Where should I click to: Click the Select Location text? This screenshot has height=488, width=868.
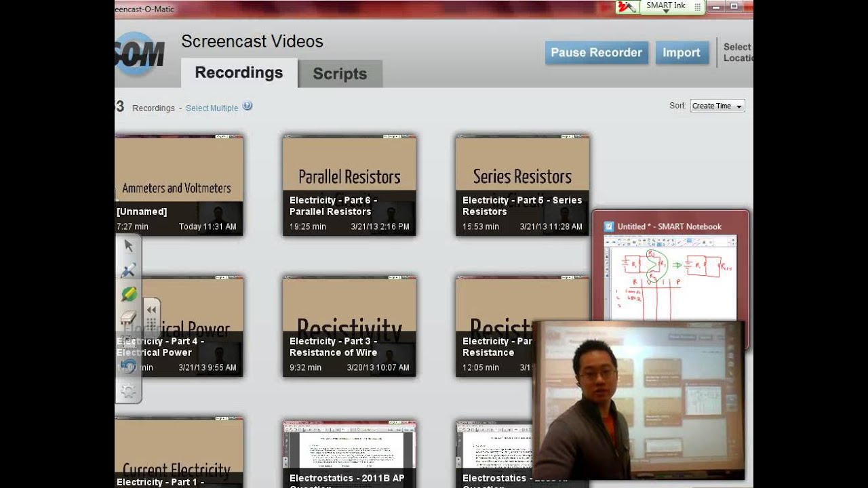pyautogui.click(x=738, y=52)
